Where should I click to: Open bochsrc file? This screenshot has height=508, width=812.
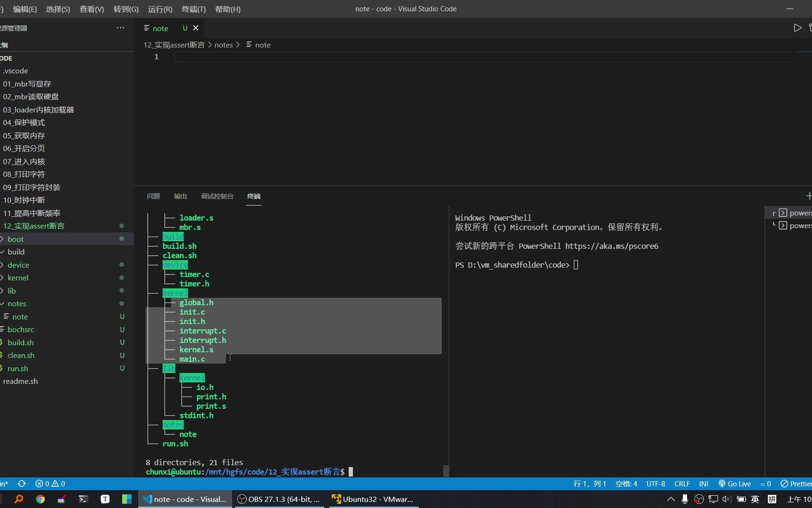67,329
